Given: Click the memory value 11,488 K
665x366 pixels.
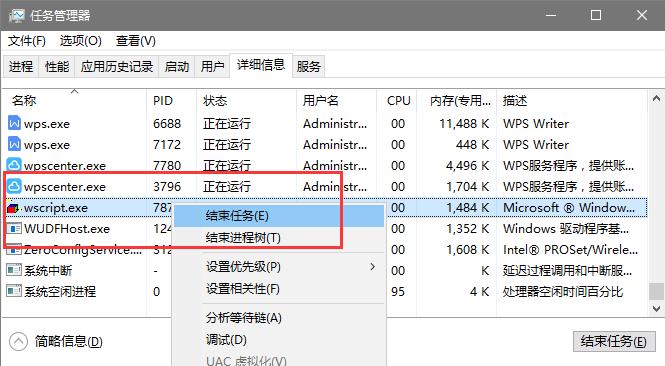Looking at the screenshot, I should [464, 123].
